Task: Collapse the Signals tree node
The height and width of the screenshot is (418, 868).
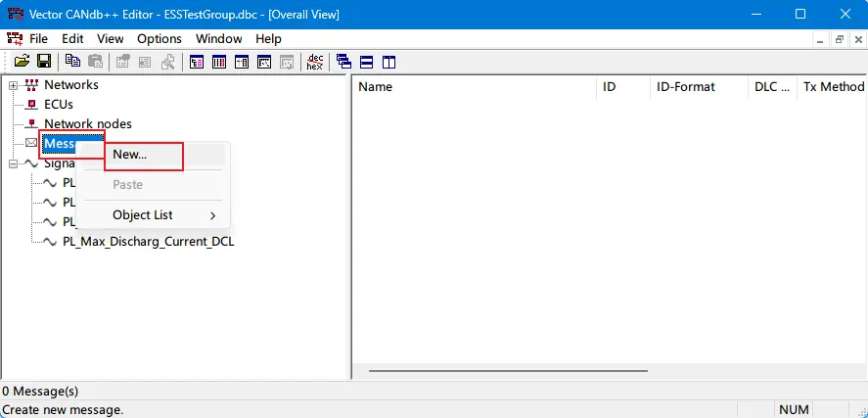Action: click(14, 163)
